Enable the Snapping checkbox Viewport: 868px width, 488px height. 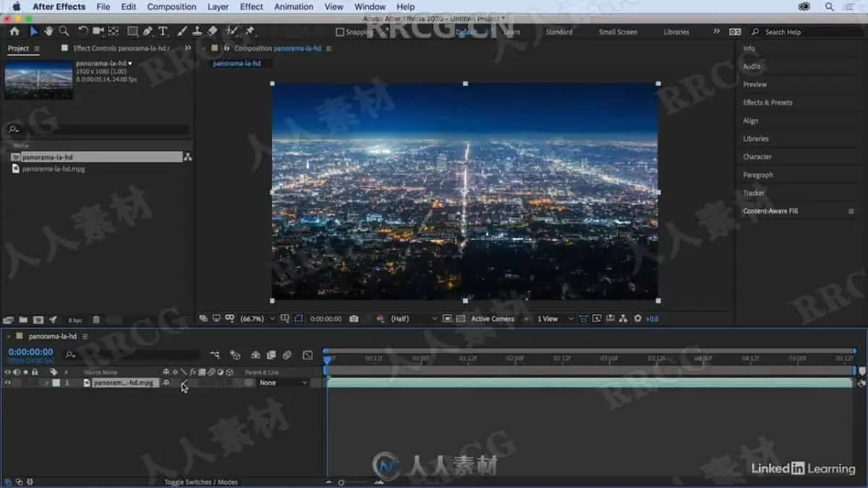[x=340, y=32]
